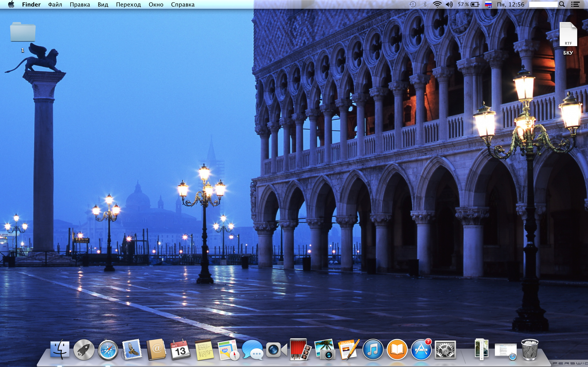Open the Mail app stamp icon

point(132,350)
